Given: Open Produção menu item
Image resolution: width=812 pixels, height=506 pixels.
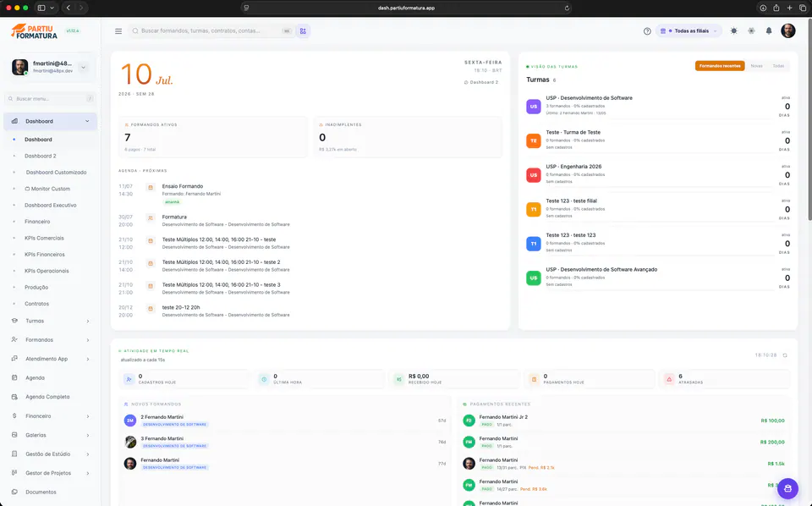Looking at the screenshot, I should 36,288.
